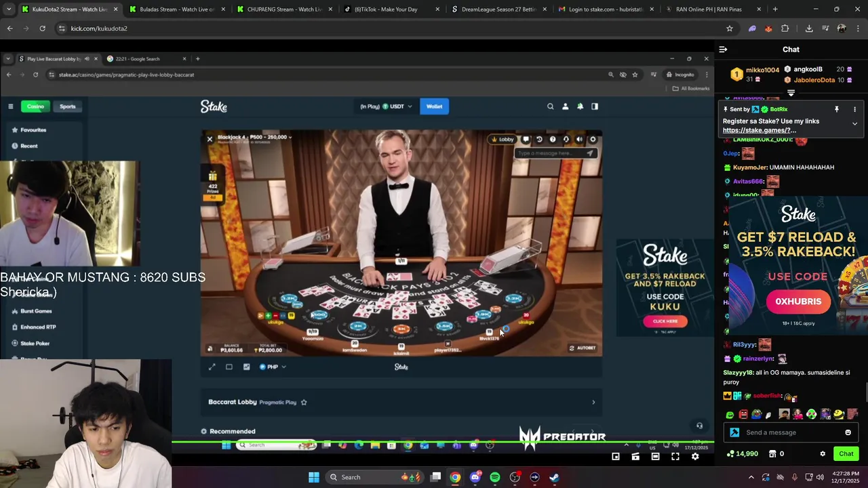Reload the kick.com page
868x488 pixels.
[x=42, y=28]
